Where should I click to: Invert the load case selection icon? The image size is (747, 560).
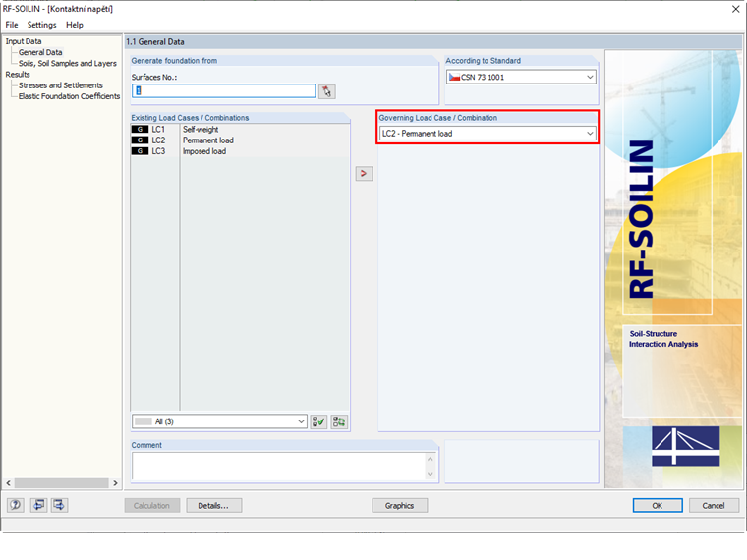[x=339, y=421]
